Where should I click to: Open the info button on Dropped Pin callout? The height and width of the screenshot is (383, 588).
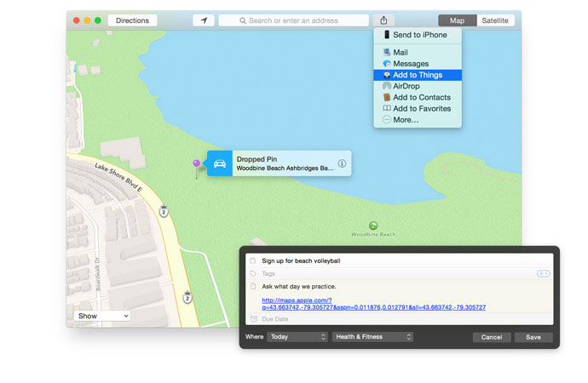(342, 163)
